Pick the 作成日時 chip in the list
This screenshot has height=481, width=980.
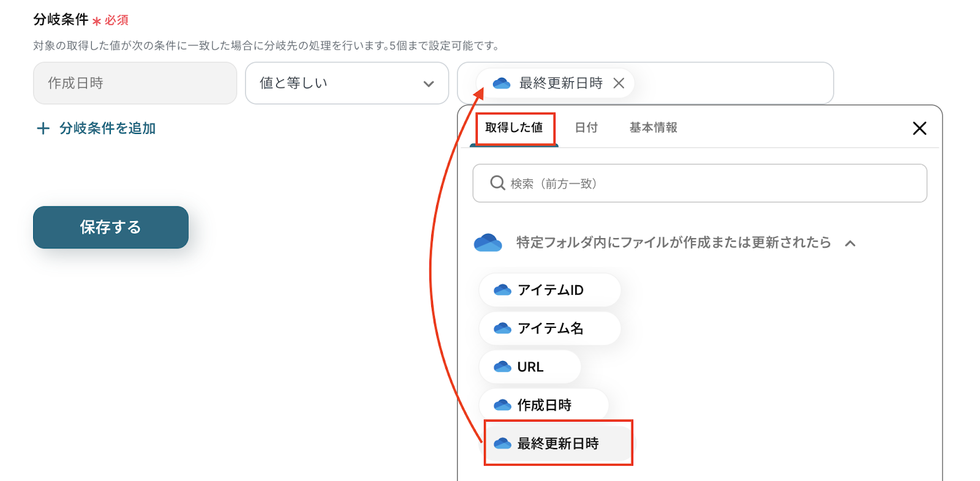coord(544,405)
